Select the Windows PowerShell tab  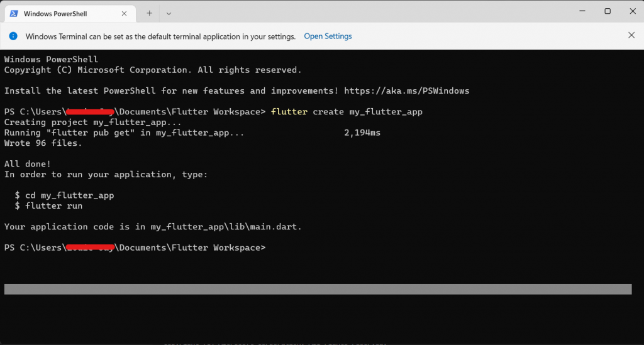coord(70,14)
